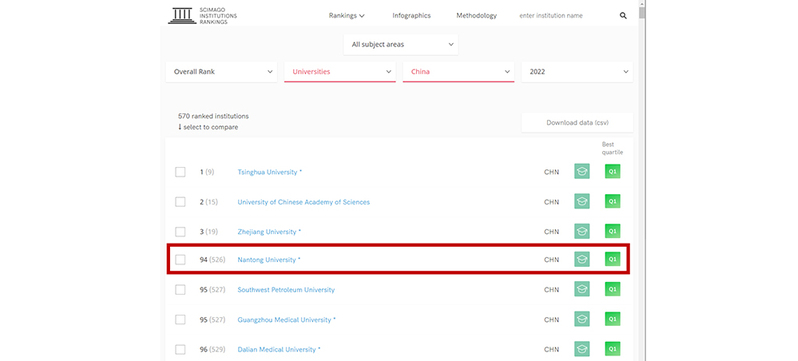Open the All subject areas dropdown
Viewport: 798px width, 361px height.
click(x=401, y=44)
